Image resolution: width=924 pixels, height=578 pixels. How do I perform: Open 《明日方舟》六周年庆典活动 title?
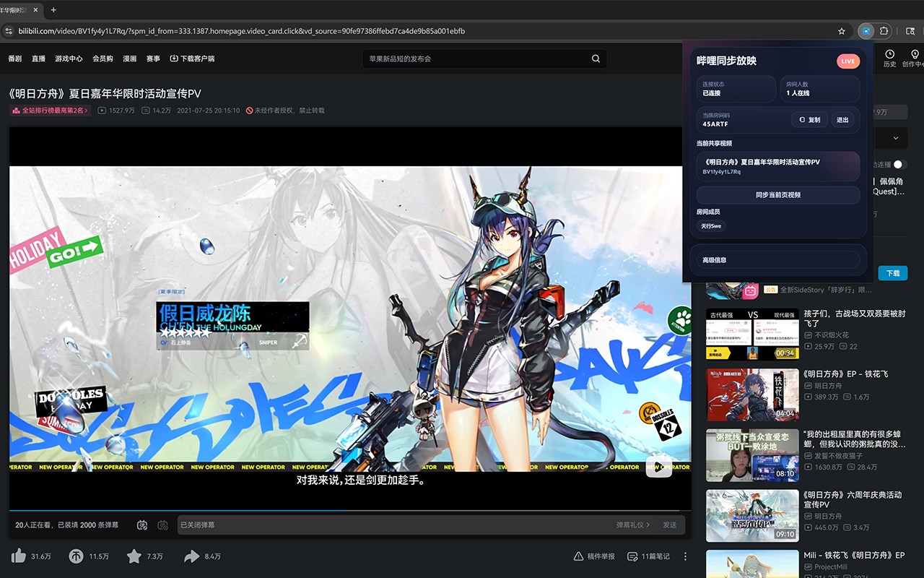(x=853, y=499)
